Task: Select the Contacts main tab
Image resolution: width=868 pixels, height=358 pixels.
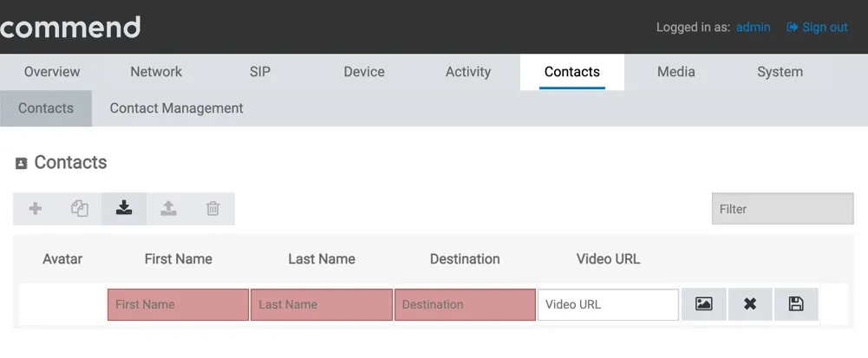Action: point(572,72)
